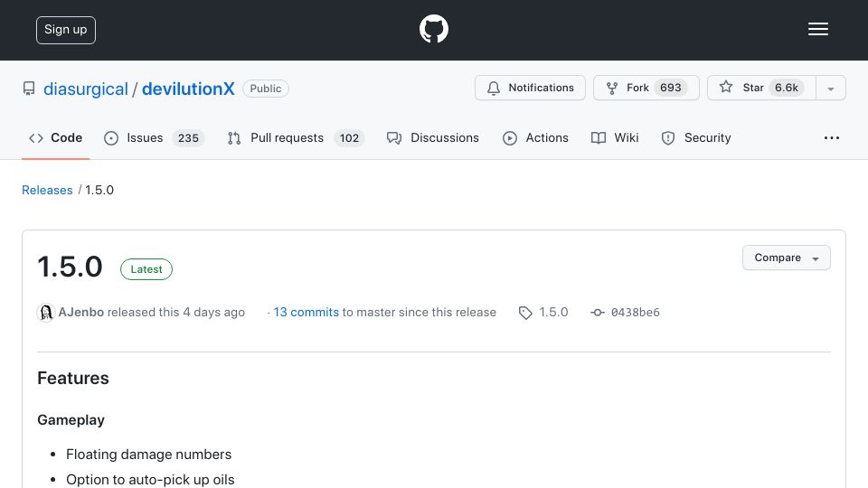Click the Issues circle icon

111,138
